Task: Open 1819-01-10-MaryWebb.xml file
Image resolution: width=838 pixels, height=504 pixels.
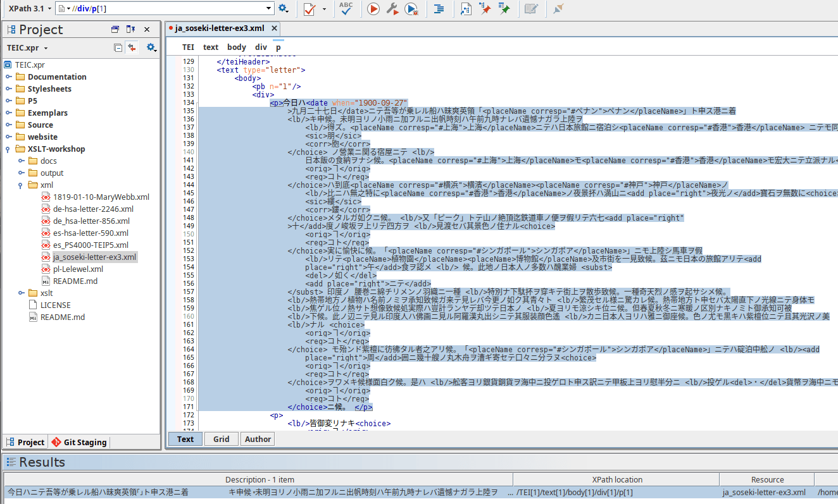Action: 101,197
